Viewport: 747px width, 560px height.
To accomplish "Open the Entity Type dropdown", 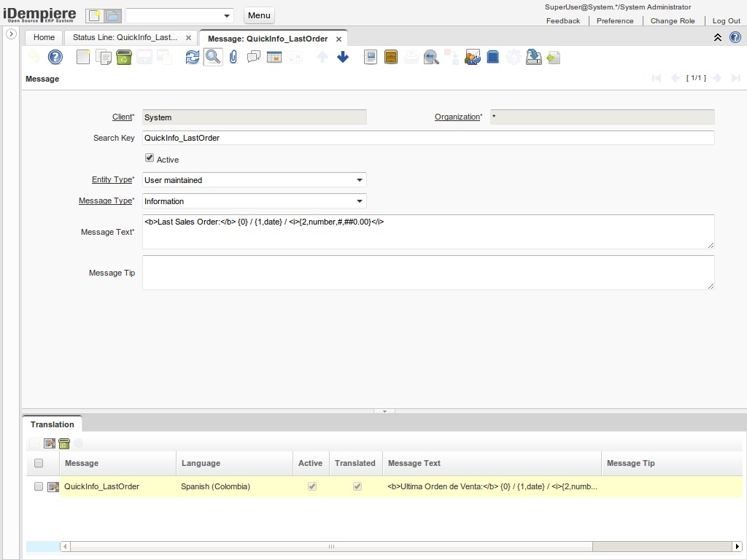I will [x=359, y=180].
